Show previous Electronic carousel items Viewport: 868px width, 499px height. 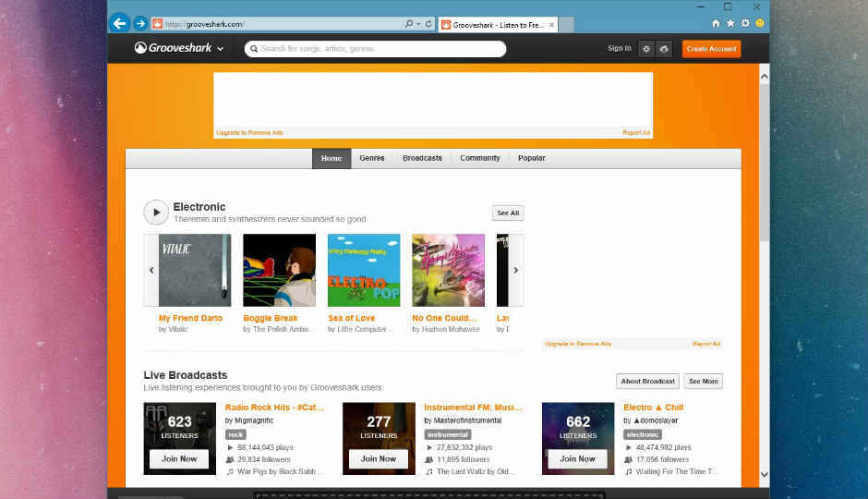click(x=151, y=270)
